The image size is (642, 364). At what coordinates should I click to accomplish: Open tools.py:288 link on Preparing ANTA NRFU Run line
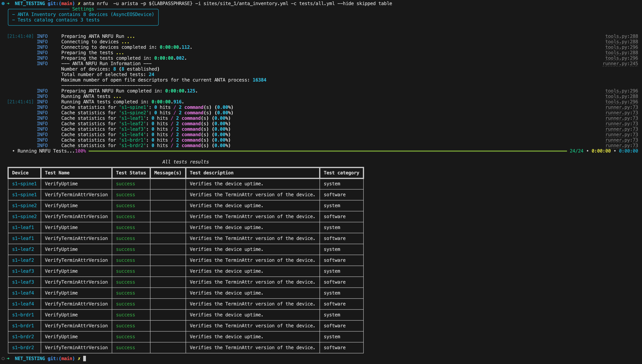pyautogui.click(x=621, y=36)
